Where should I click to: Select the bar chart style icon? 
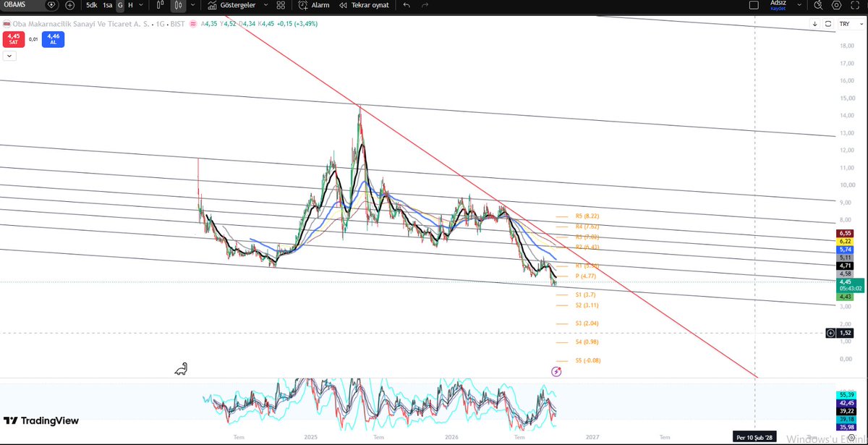tap(160, 5)
